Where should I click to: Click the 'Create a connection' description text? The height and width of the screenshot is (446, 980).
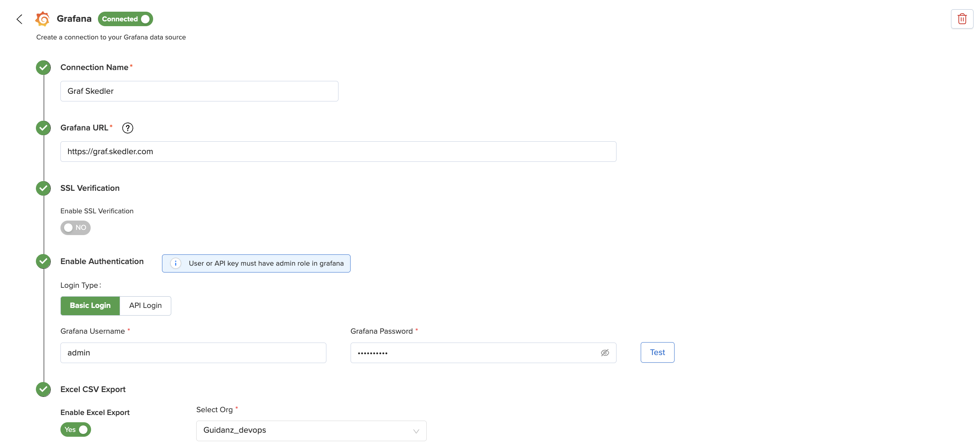111,37
